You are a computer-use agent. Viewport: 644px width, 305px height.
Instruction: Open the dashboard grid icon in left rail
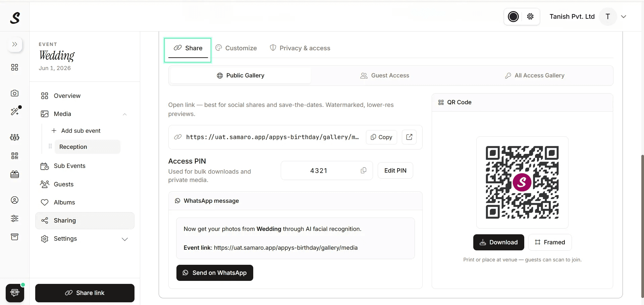[x=14, y=67]
